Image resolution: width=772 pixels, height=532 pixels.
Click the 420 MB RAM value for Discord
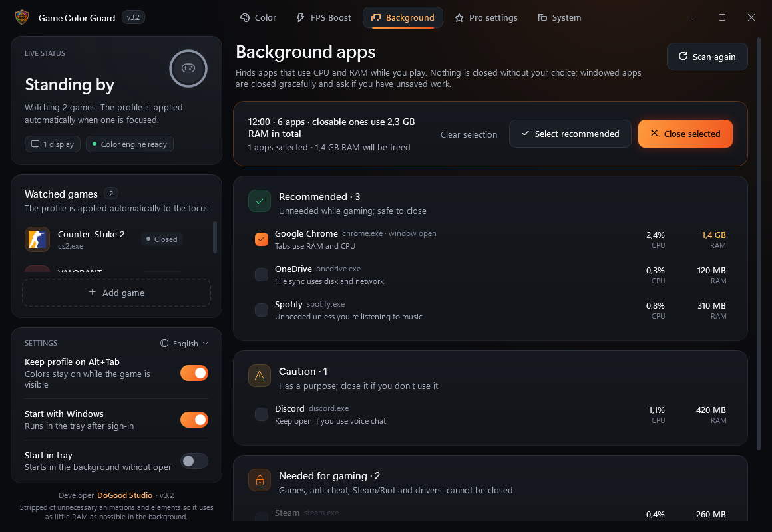(x=711, y=410)
